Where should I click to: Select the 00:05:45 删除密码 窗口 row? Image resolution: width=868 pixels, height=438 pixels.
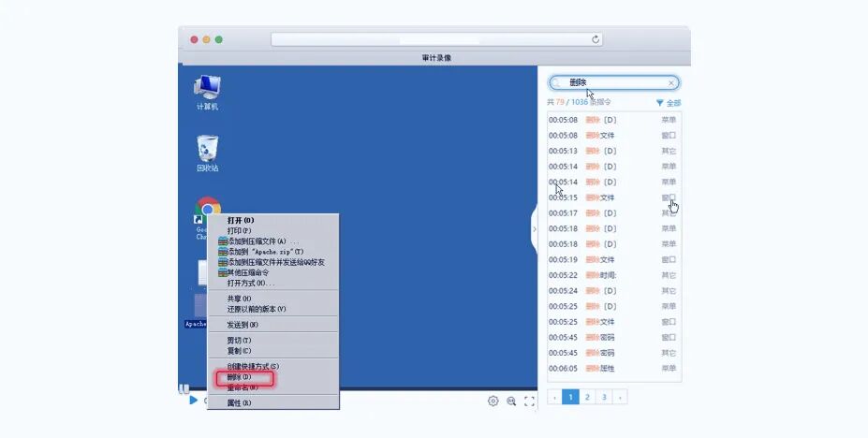point(613,337)
